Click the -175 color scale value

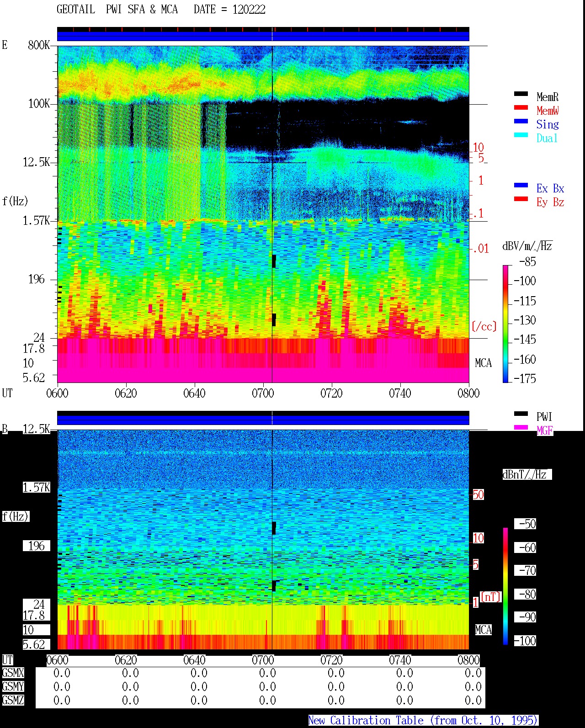point(525,378)
